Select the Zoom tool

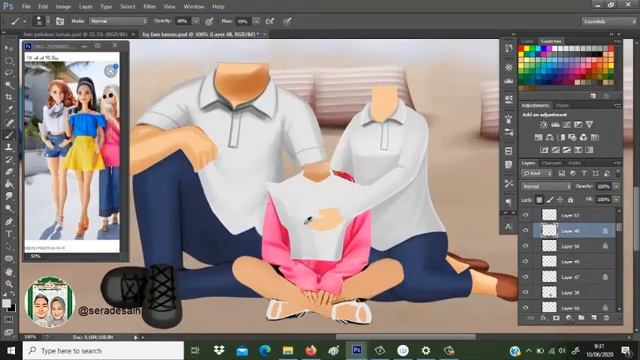point(9,284)
